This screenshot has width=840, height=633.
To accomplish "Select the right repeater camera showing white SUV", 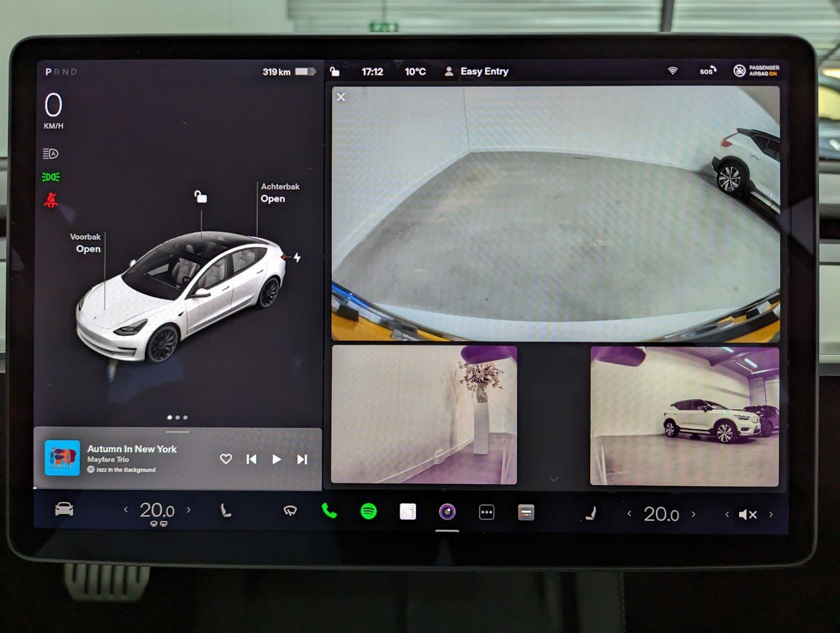I will 685,416.
